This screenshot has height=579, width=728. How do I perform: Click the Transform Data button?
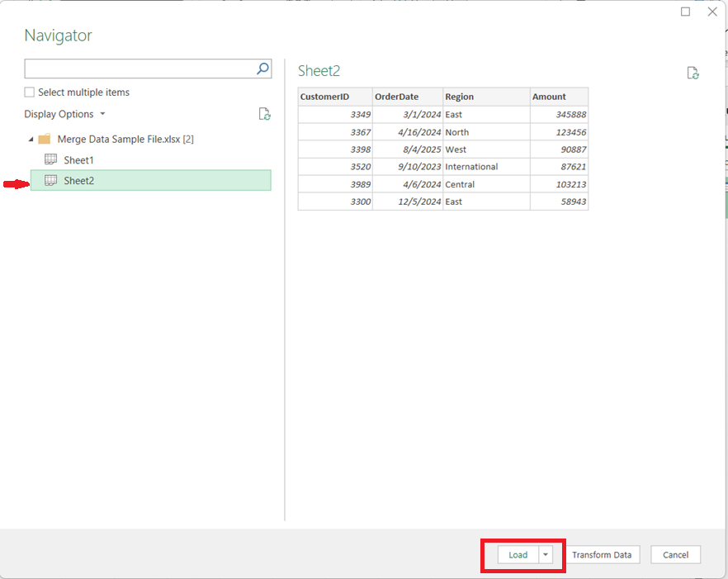pyautogui.click(x=602, y=554)
